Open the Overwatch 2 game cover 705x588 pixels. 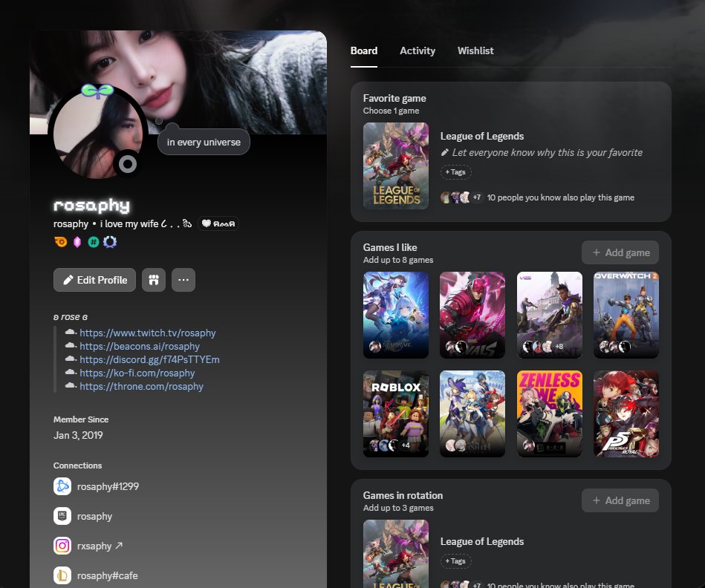(x=626, y=315)
